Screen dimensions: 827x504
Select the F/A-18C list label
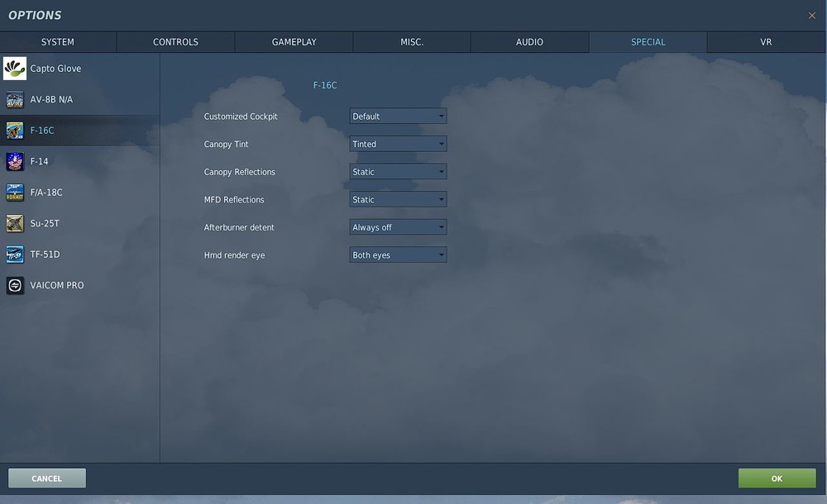[x=45, y=193]
